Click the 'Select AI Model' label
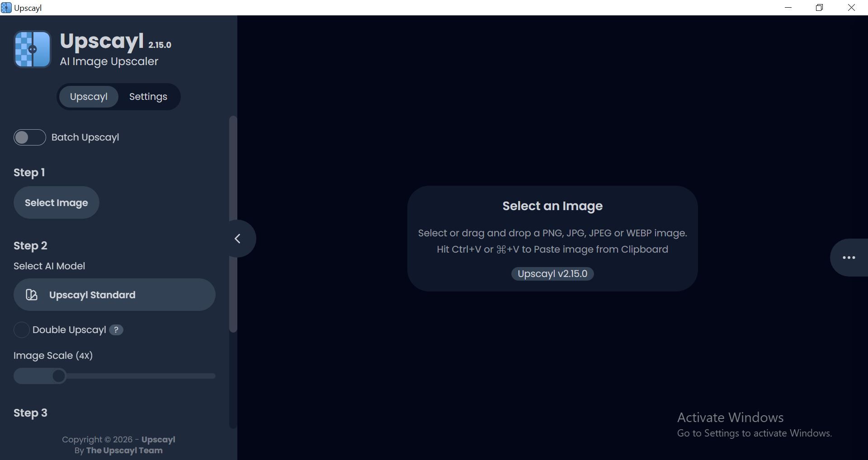The height and width of the screenshot is (460, 868). click(49, 266)
